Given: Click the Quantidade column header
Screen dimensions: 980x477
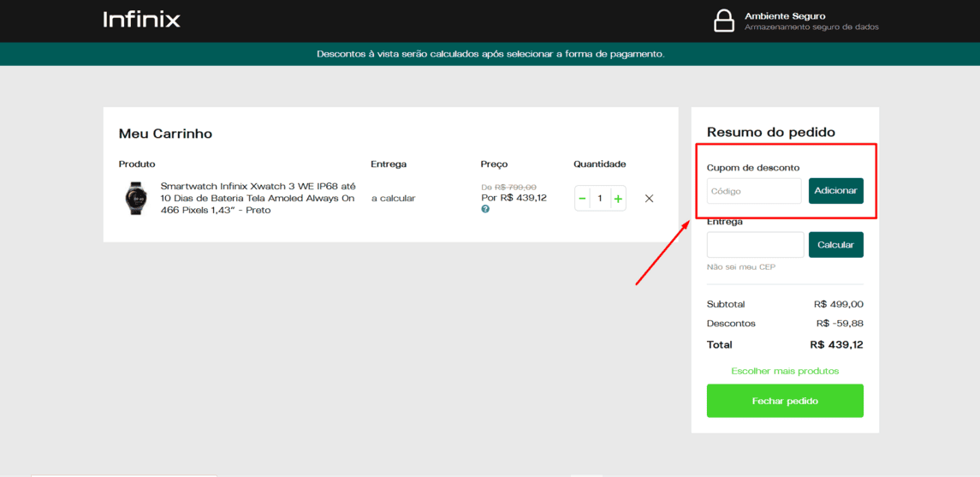Looking at the screenshot, I should 600,164.
